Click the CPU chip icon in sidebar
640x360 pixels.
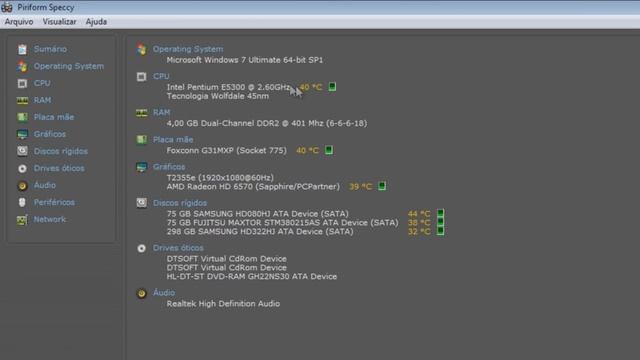[x=22, y=83]
